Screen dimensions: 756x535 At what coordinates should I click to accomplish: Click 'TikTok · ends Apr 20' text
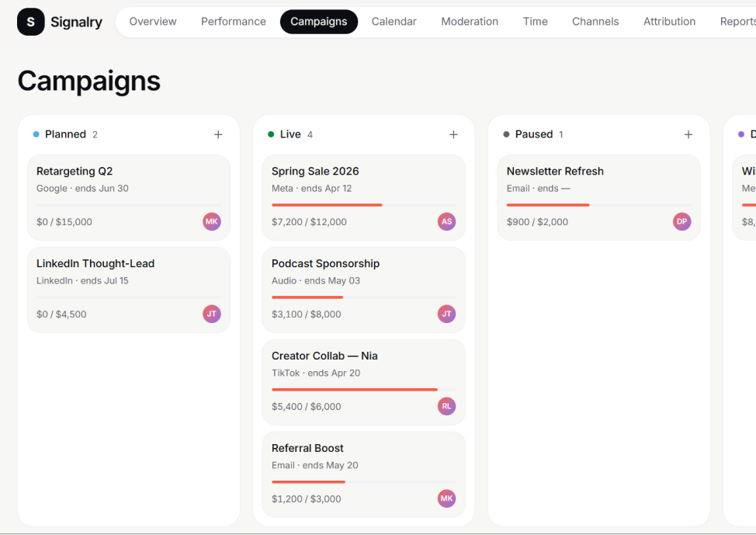(316, 373)
